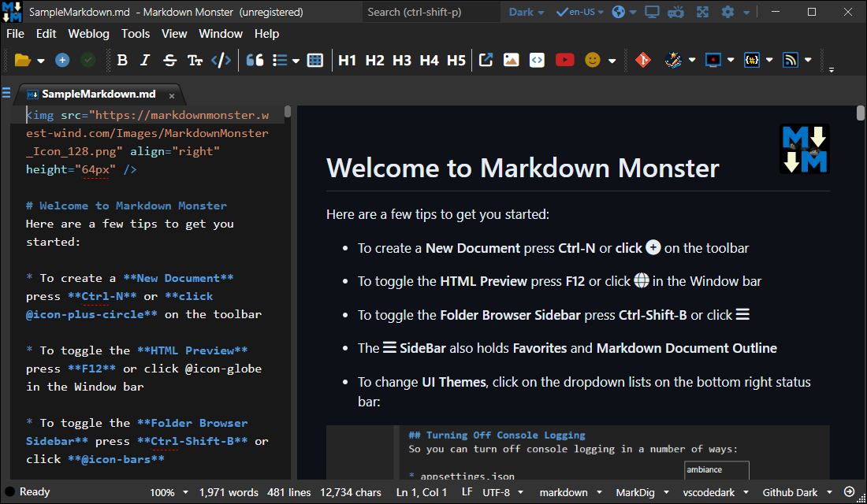Apply strikethrough formatting

[x=169, y=60]
